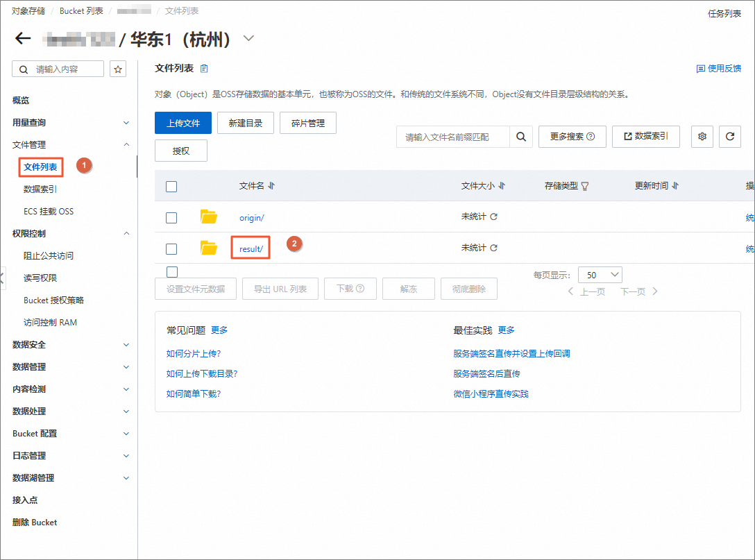
Task: Expand 数据湖管理 sidebar section
Action: [x=126, y=477]
